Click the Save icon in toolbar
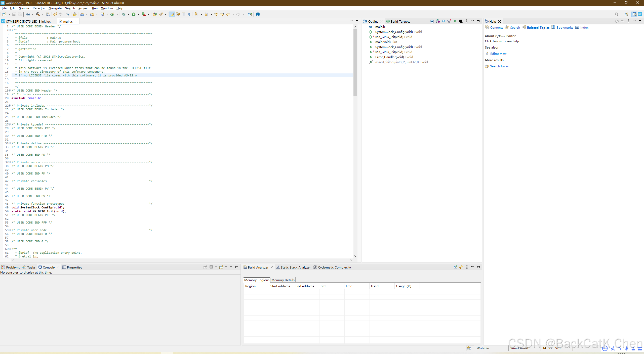This screenshot has height=354, width=644. click(x=14, y=14)
